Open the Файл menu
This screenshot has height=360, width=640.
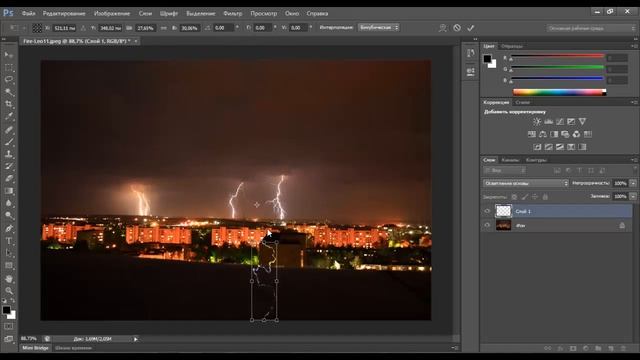(x=28, y=13)
